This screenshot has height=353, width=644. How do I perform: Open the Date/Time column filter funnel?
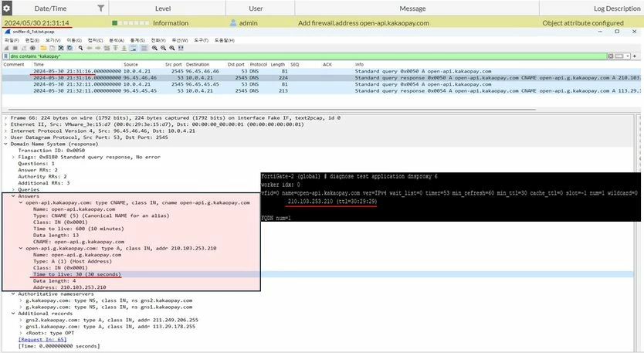(100, 8)
